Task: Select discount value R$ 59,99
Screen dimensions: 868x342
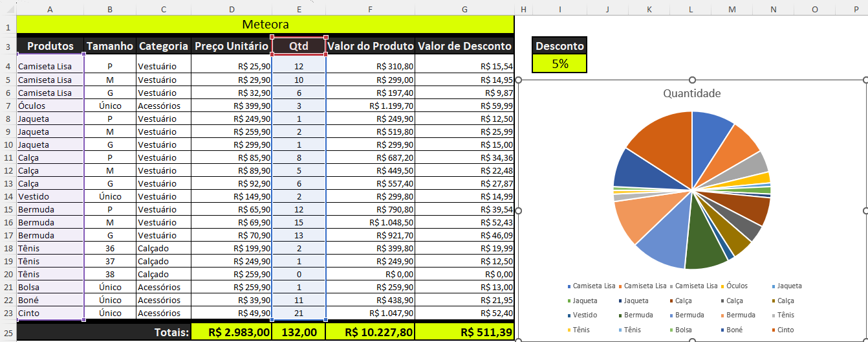Action: click(464, 106)
